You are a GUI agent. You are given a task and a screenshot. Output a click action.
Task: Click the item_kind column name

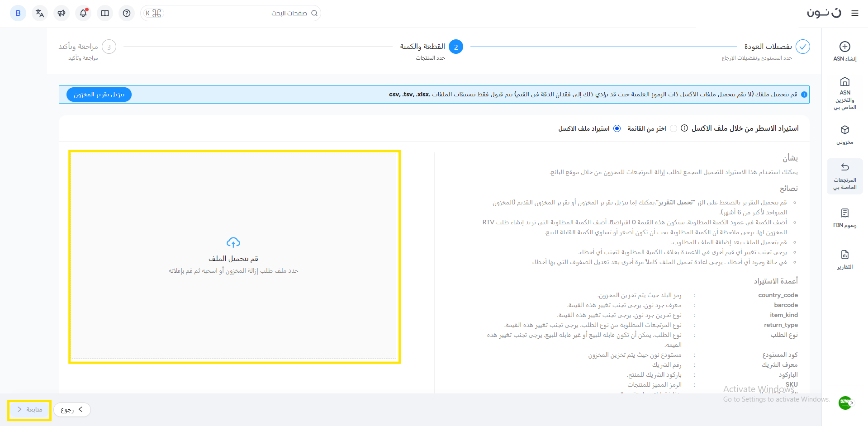click(x=784, y=315)
